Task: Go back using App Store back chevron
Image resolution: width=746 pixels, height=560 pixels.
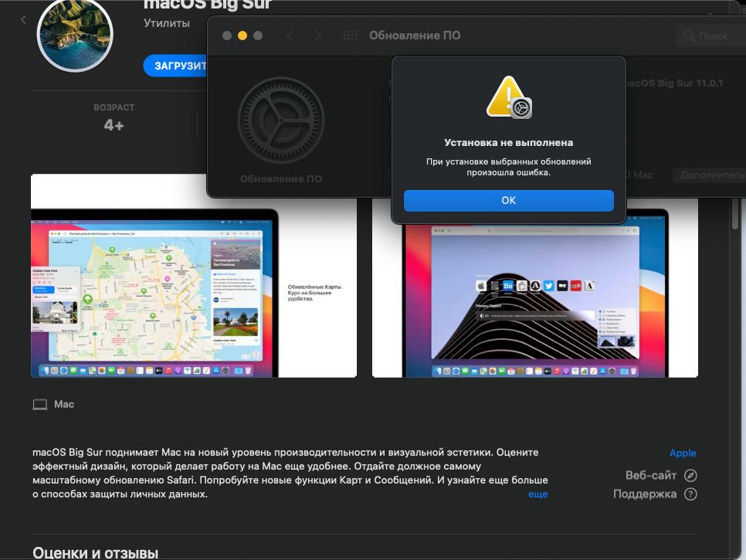Action: click(24, 19)
